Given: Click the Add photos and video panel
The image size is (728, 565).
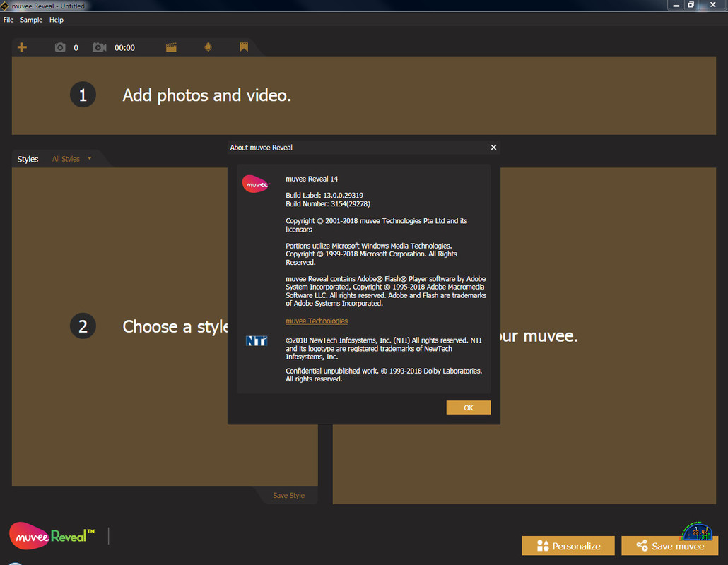Looking at the screenshot, I should pyautogui.click(x=363, y=95).
